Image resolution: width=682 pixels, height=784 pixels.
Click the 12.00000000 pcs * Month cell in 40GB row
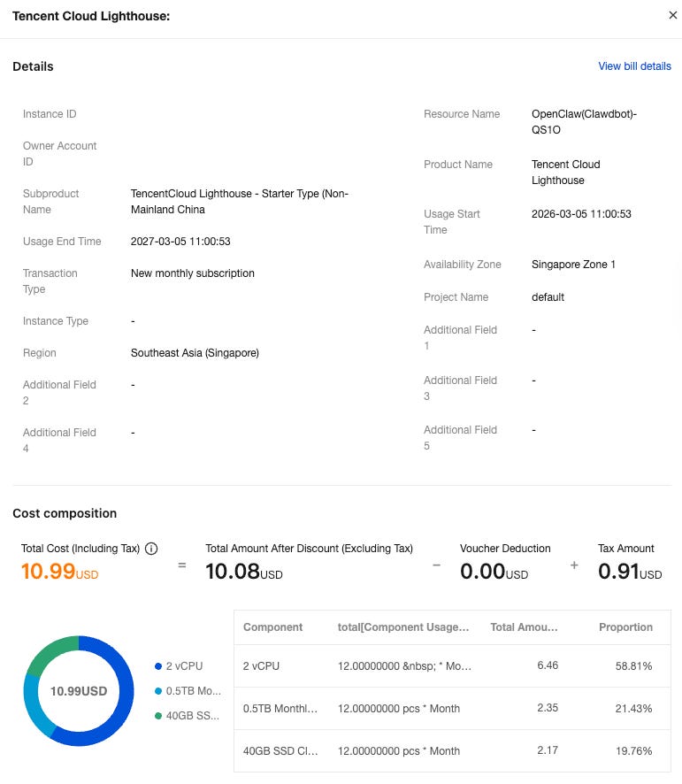pyautogui.click(x=399, y=751)
